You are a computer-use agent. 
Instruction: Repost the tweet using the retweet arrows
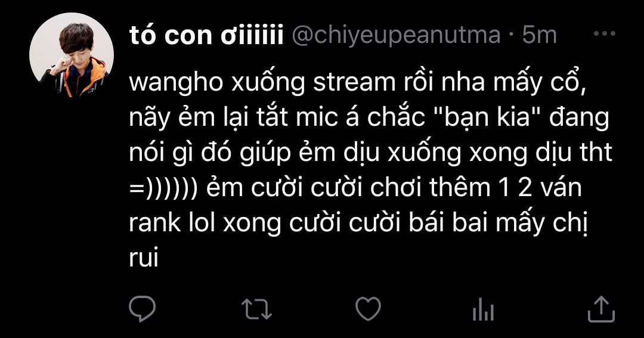coord(256,309)
